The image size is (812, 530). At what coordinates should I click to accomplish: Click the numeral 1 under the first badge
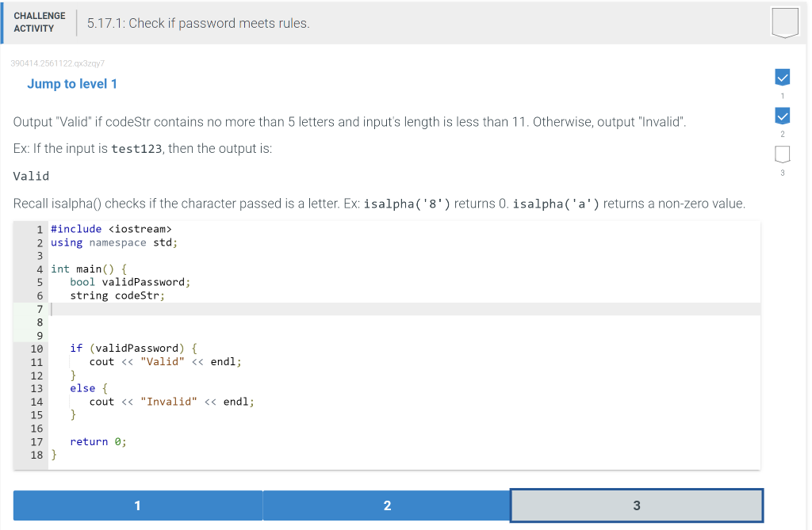point(783,95)
